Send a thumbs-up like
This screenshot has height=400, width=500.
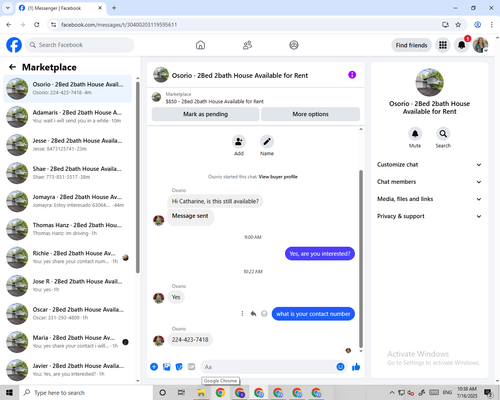pos(356,367)
